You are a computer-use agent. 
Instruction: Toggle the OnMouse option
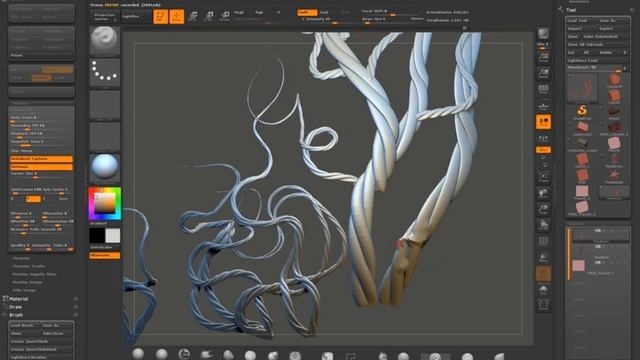pos(41,167)
